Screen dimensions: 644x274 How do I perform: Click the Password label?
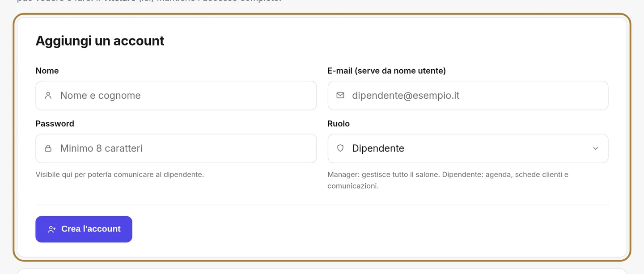coord(55,123)
